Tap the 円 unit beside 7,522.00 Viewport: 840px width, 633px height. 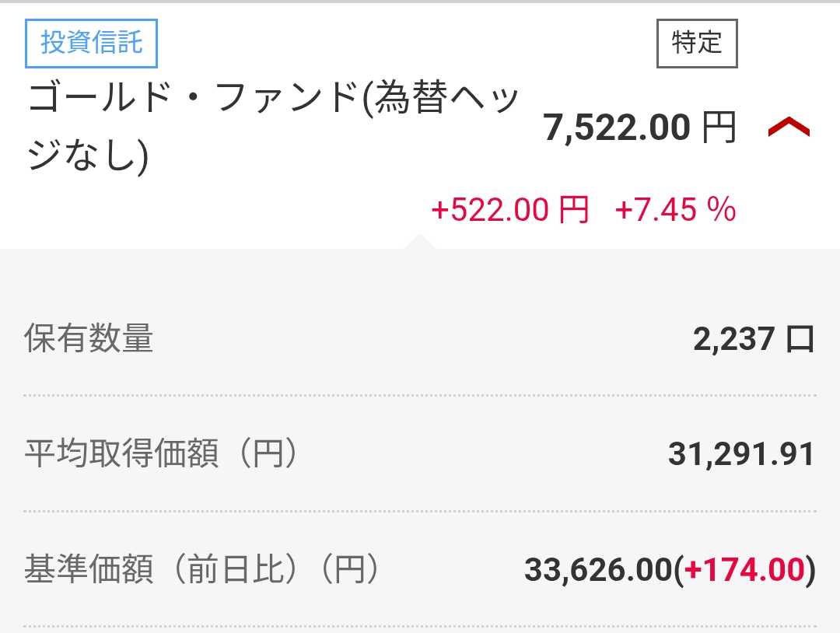(719, 128)
